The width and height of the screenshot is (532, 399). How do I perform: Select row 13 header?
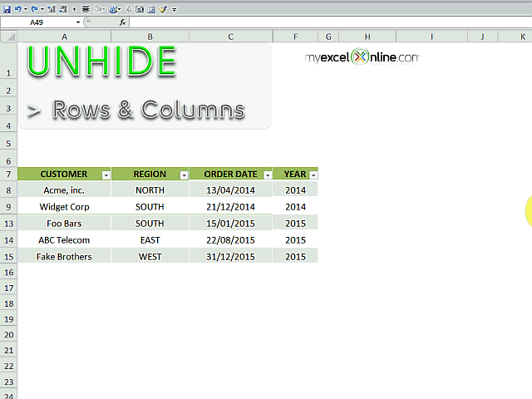8,224
